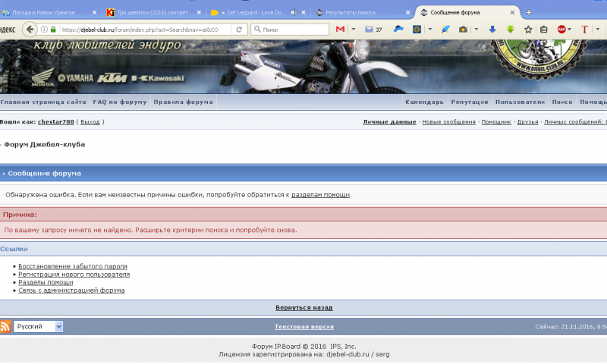
Task: Open the RSS feed icon in footer
Action: tap(6, 327)
